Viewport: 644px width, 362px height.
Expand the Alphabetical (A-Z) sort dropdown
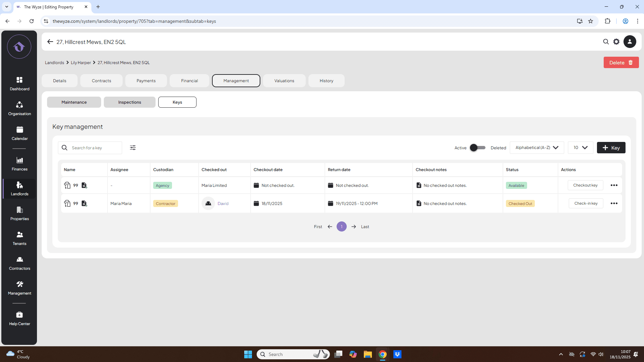[536, 148]
